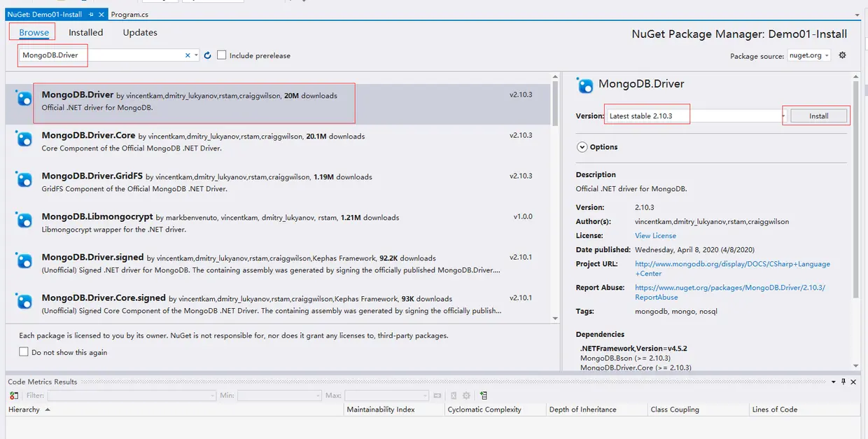Click the MongoDB.Libmongocrypt package icon

(x=24, y=221)
